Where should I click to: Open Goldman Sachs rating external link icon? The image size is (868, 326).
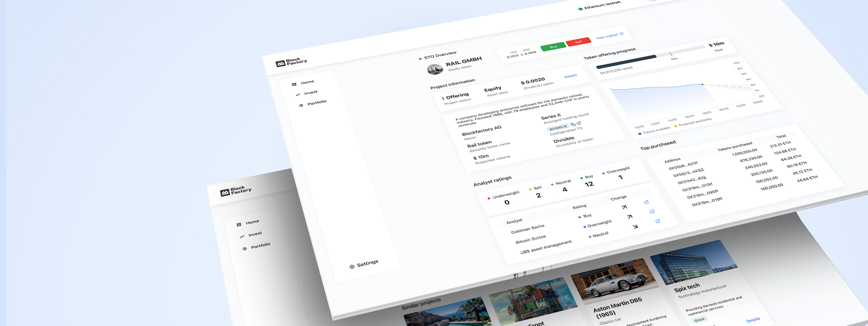click(646, 202)
